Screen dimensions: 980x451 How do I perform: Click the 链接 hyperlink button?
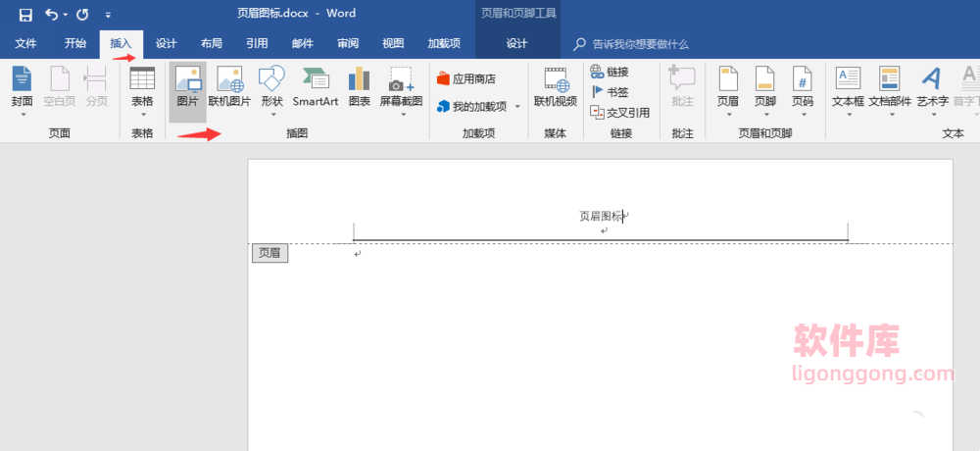610,72
